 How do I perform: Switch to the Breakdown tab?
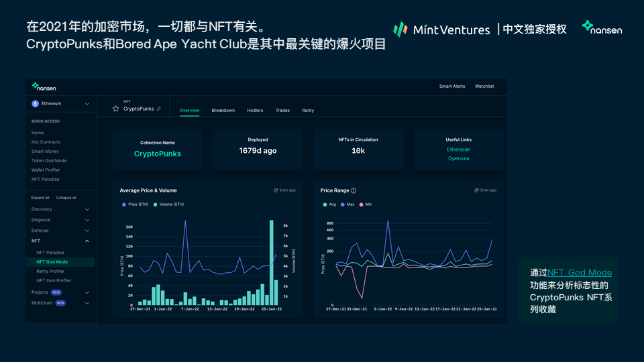point(223,111)
